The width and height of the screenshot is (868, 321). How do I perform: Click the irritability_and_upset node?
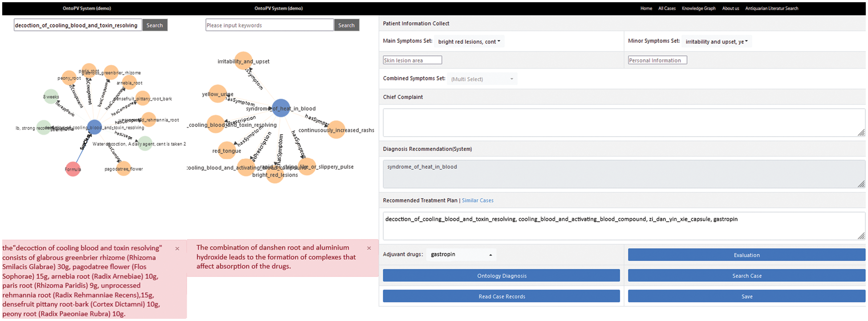pos(243,61)
